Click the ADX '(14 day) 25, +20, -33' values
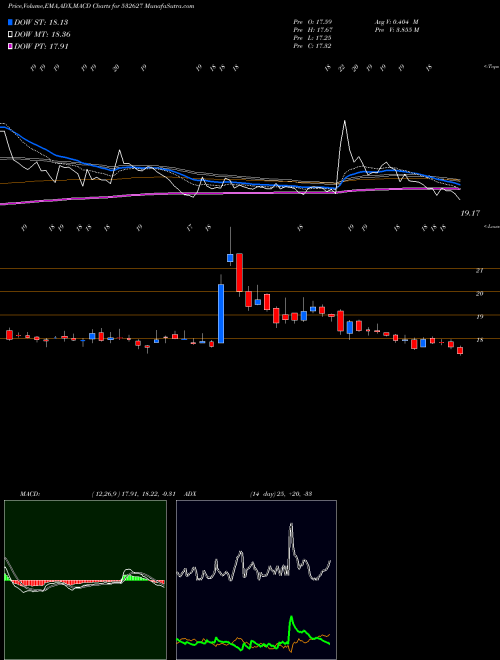Image resolution: width=500 pixels, height=660 pixels. [x=281, y=494]
